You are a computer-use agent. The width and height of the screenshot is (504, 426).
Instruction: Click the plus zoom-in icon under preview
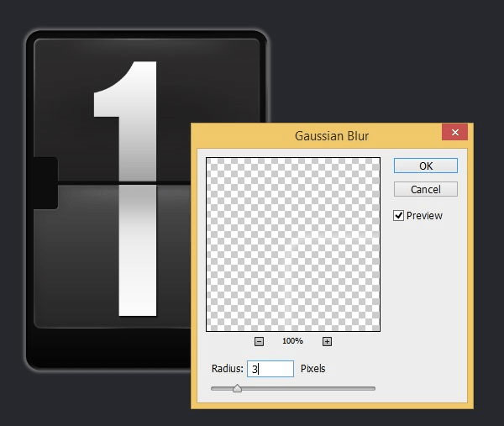[327, 341]
